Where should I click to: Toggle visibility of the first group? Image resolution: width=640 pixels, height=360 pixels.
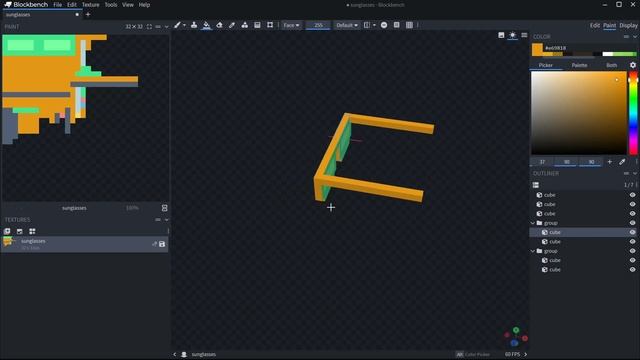[632, 223]
